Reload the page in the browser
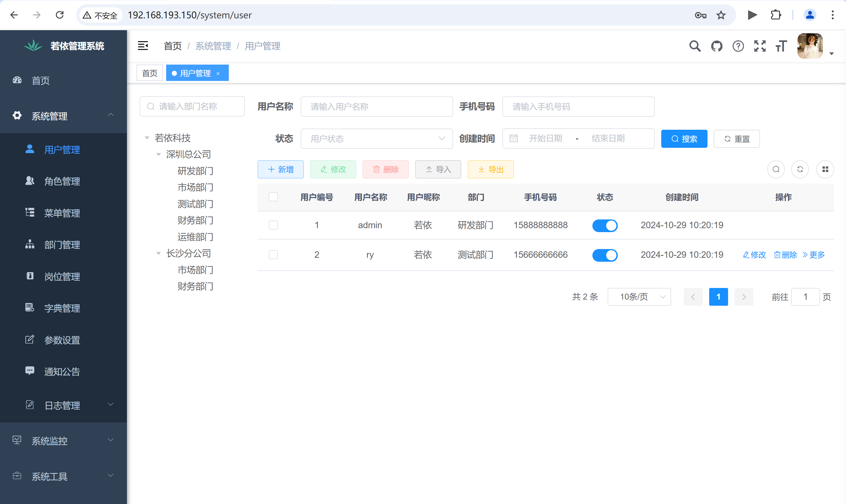This screenshot has height=504, width=846. [x=60, y=15]
